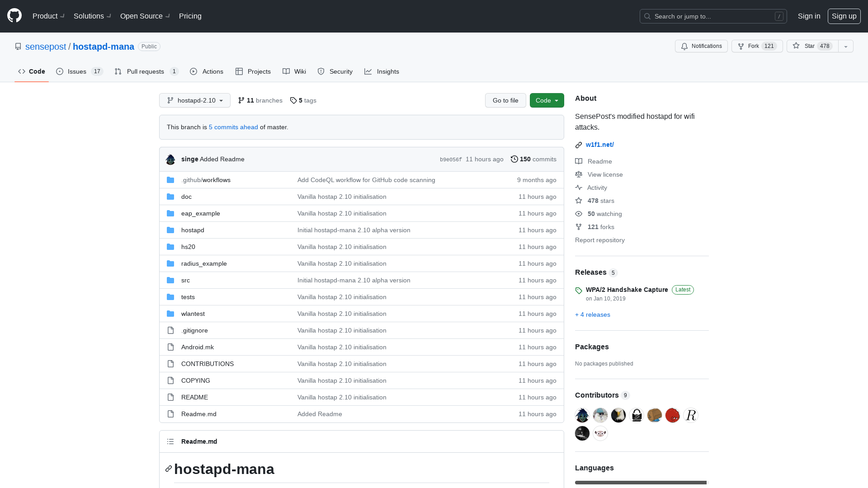
Task: Click the pulse icon beside Activity
Action: pyautogui.click(x=579, y=188)
